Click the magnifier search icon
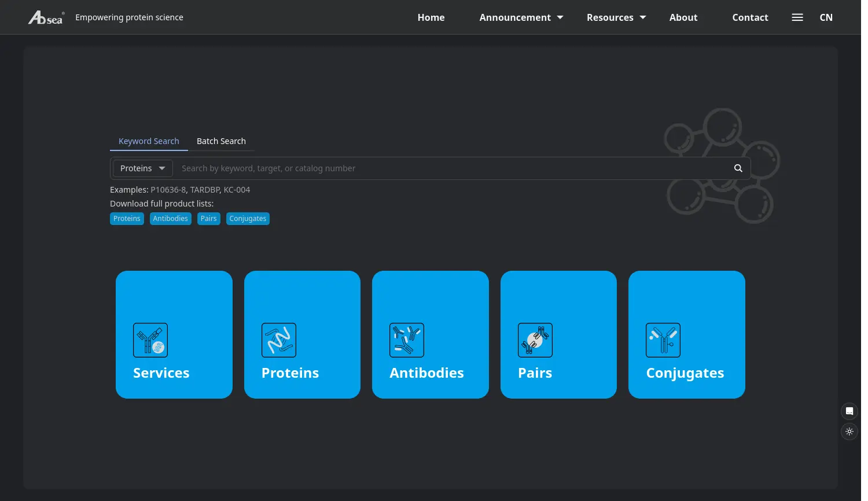 [738, 168]
